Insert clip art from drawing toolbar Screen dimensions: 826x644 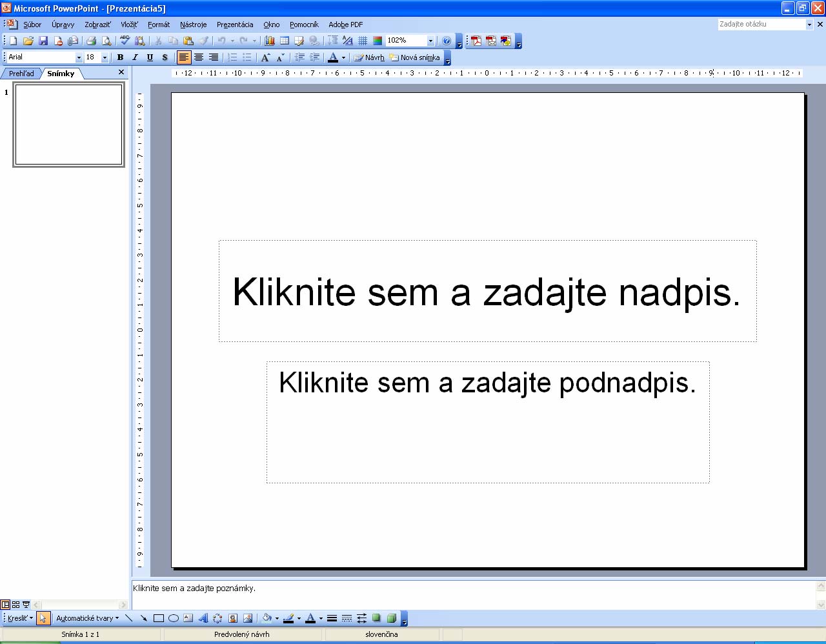(232, 618)
